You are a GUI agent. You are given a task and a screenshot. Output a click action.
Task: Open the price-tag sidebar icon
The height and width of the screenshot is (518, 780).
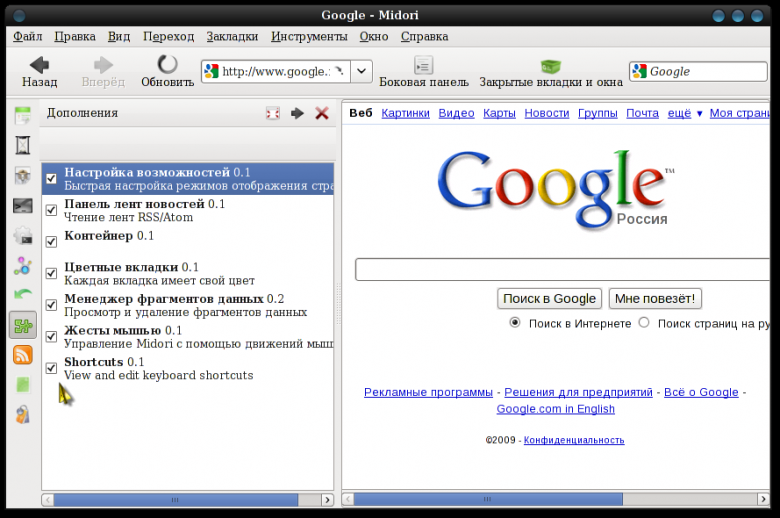click(x=22, y=414)
